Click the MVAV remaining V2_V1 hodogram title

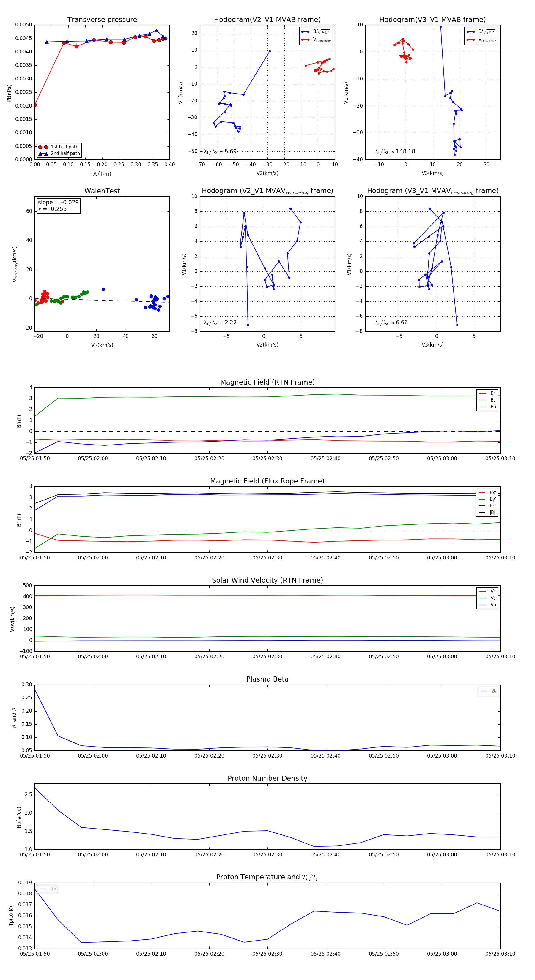point(267,191)
